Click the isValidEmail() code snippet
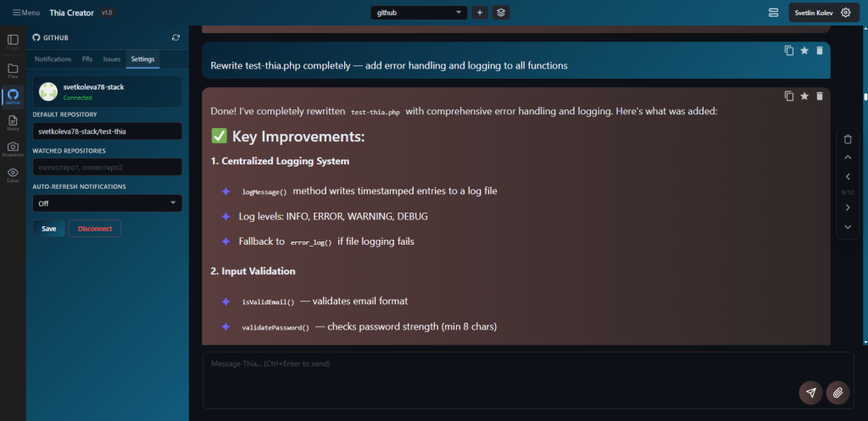Viewport: 868px width, 421px height. click(x=269, y=302)
